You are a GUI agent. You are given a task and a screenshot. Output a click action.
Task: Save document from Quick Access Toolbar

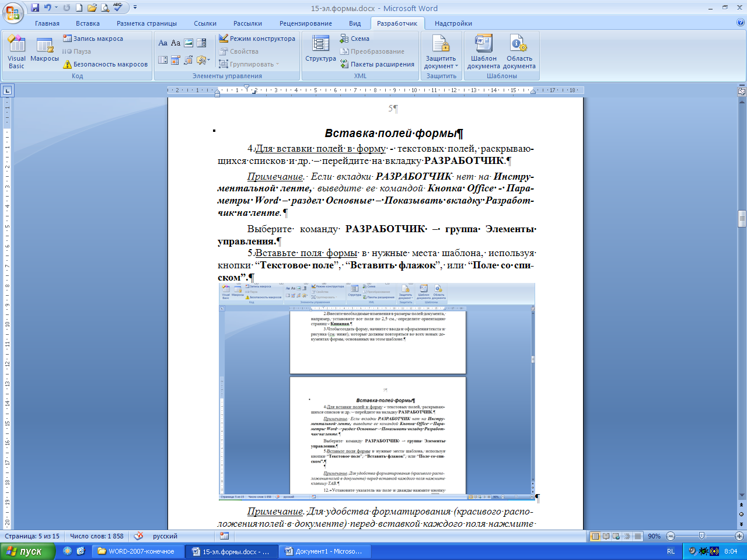coord(35,8)
